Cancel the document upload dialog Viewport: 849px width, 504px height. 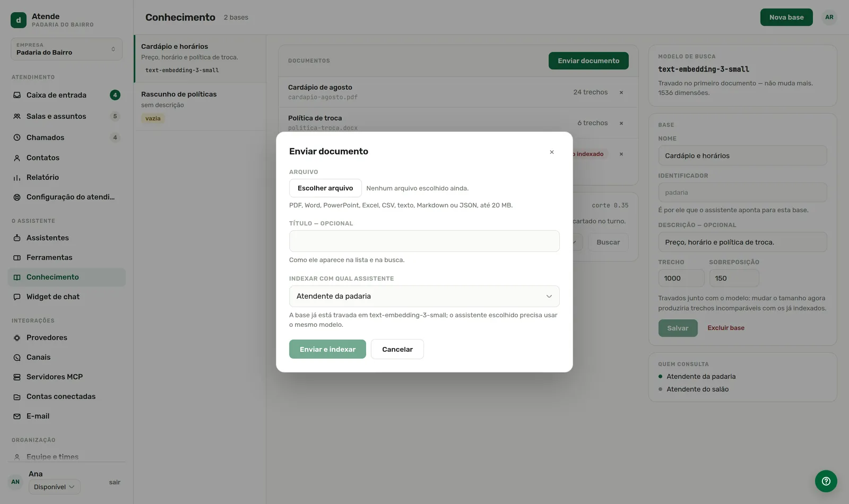[x=397, y=349]
